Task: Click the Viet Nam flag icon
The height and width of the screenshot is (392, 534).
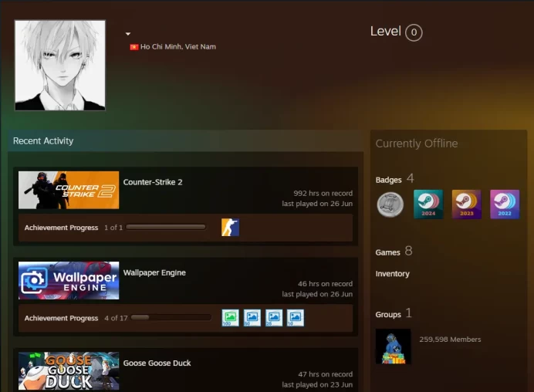Action: click(134, 47)
